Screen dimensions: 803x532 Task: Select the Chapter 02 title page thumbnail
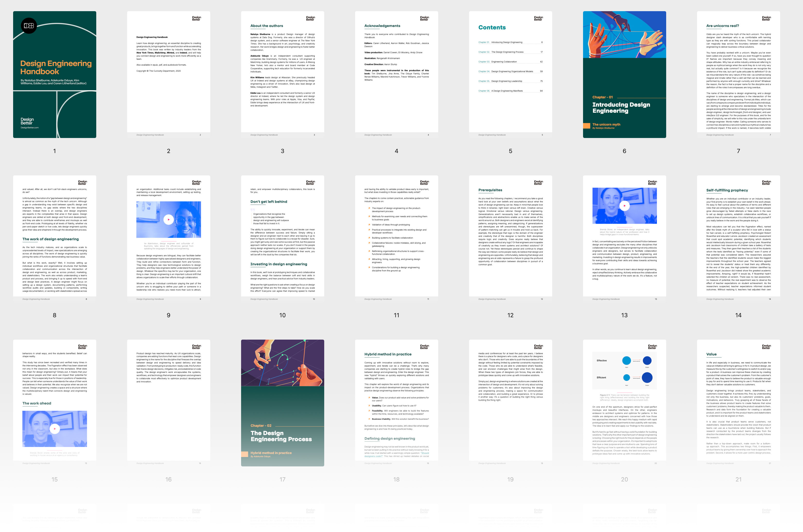(282, 403)
